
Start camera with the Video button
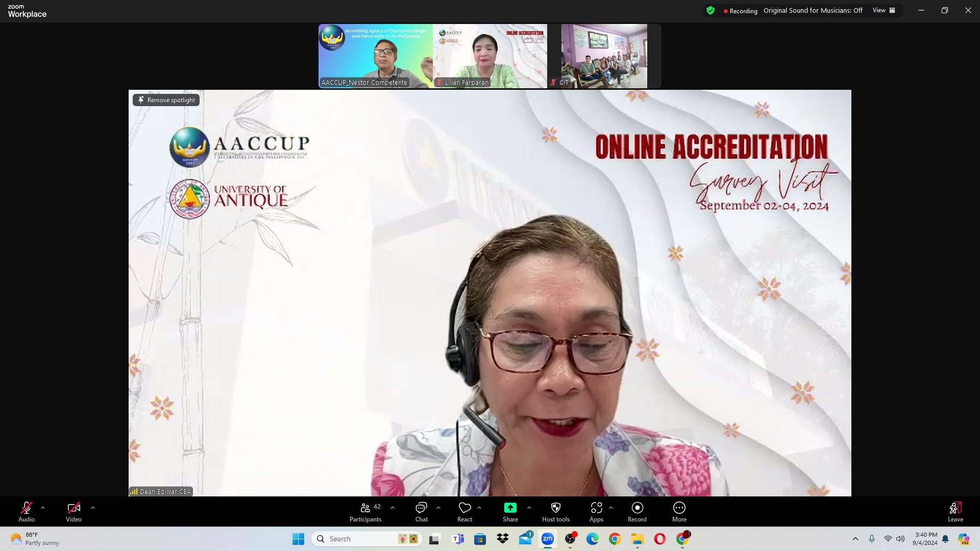pos(73,512)
